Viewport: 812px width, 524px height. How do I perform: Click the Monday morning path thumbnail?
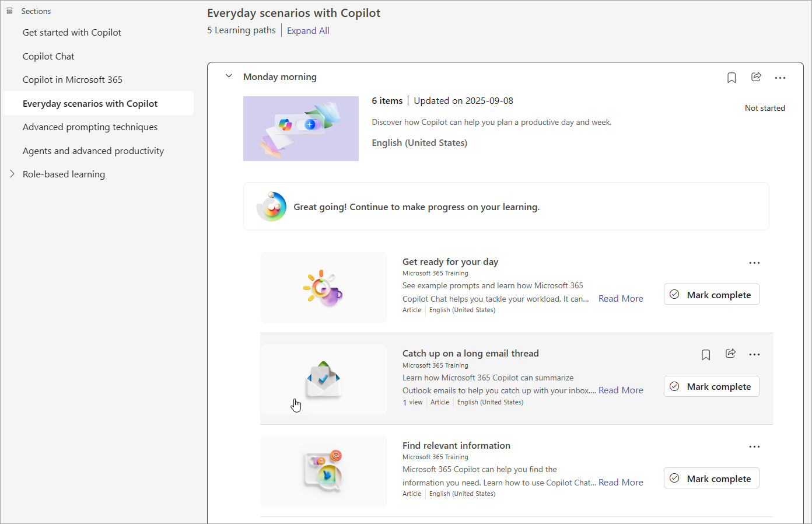click(301, 128)
